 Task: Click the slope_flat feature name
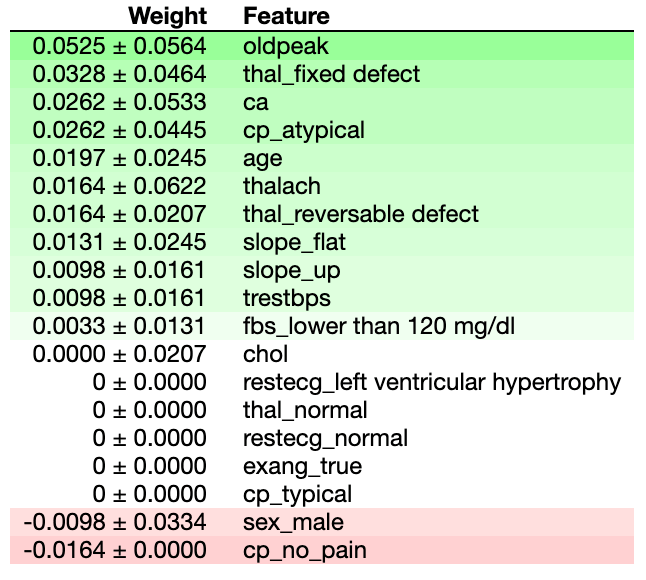pyautogui.click(x=294, y=242)
